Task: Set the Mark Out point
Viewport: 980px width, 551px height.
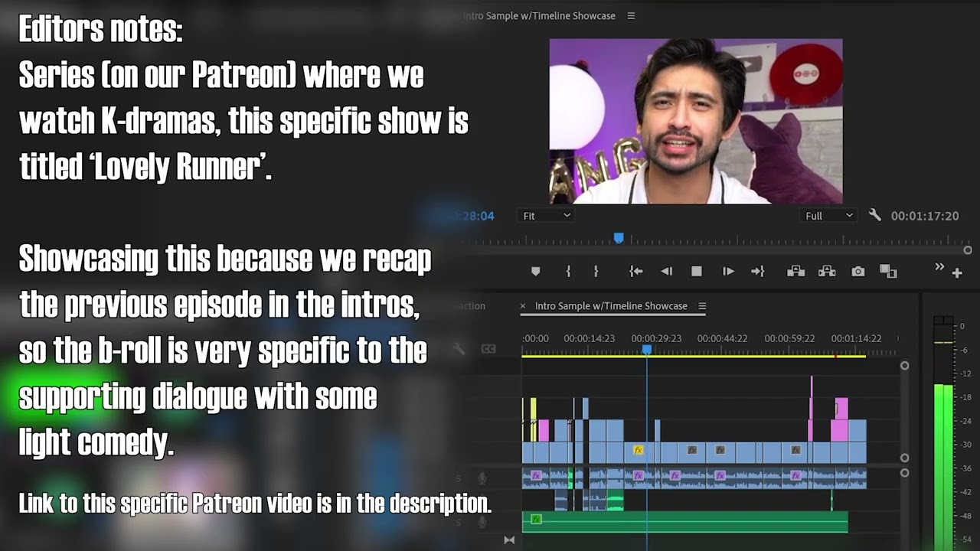Action: tap(596, 272)
